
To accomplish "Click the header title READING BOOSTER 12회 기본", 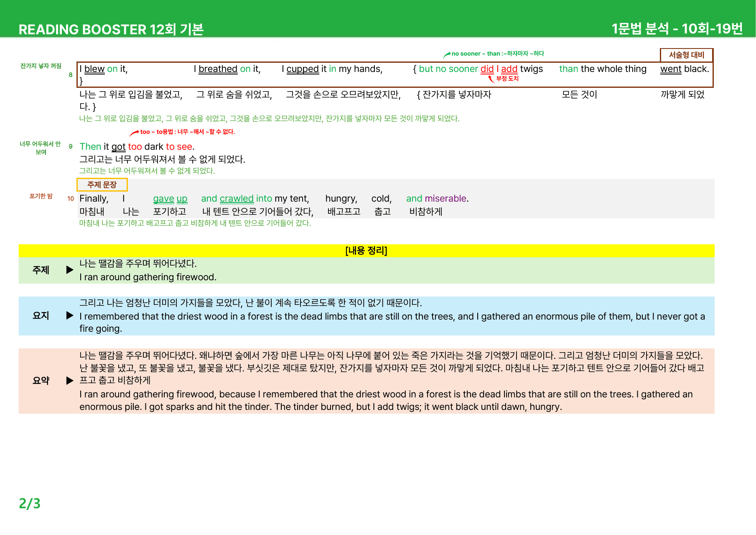I will (111, 29).
